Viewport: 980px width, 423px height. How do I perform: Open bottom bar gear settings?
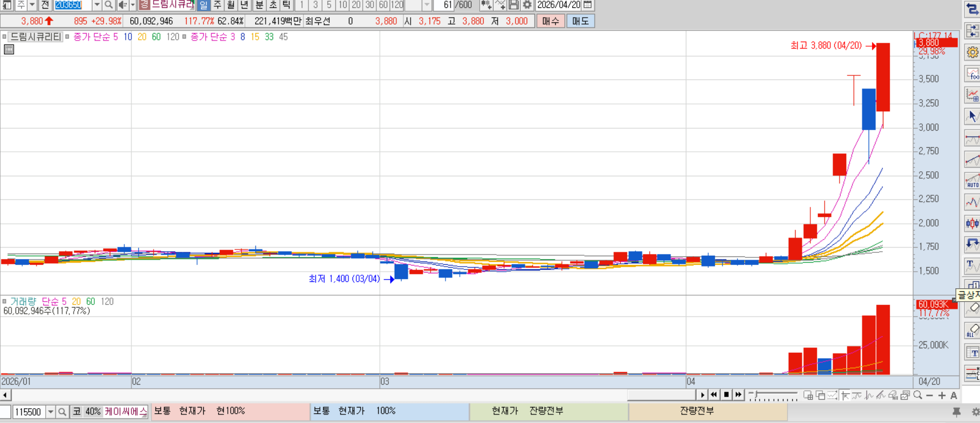(x=975, y=412)
